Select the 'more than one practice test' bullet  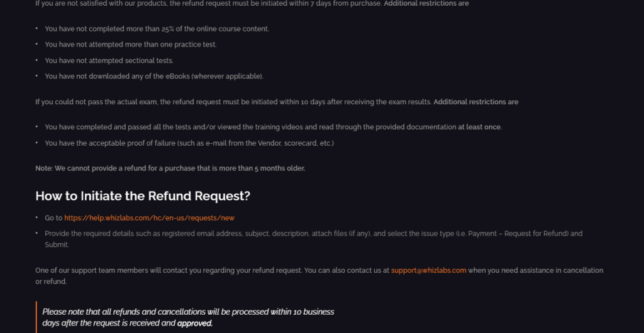click(131, 44)
